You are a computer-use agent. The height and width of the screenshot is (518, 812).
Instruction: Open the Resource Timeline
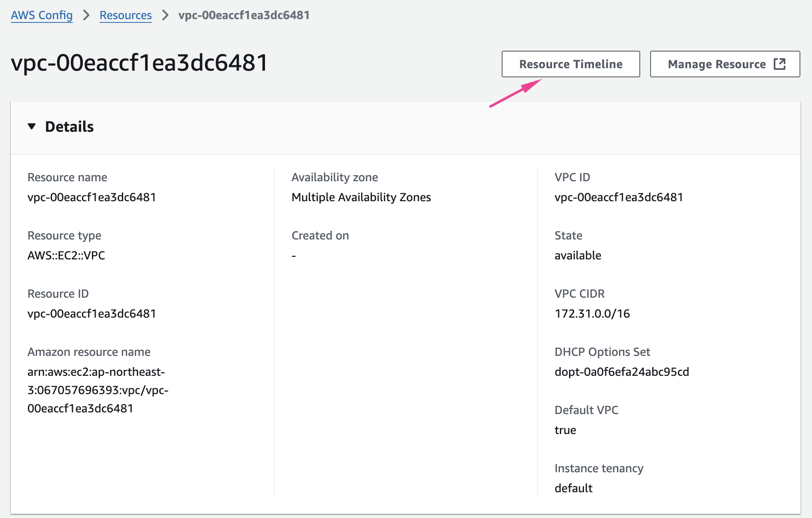click(570, 64)
